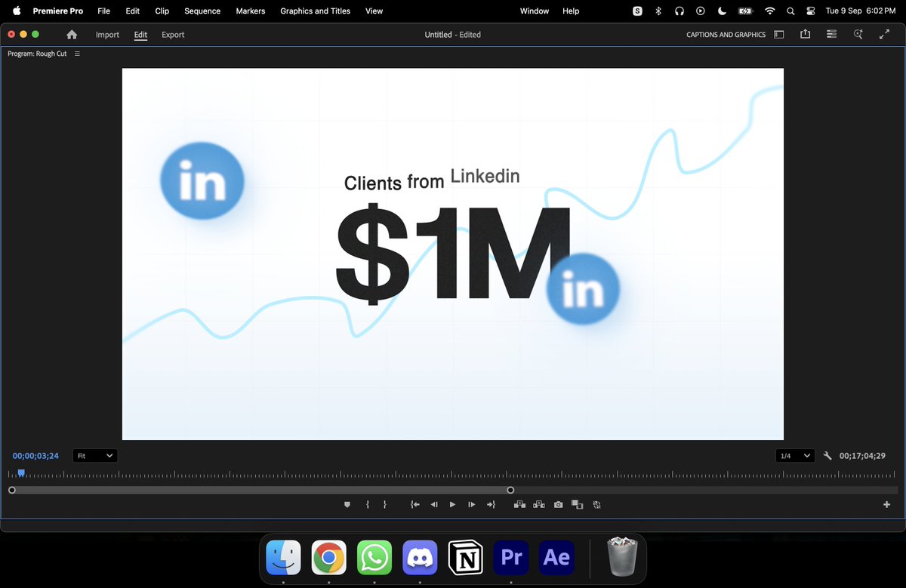Open macOS Control Center icon

coord(811,11)
